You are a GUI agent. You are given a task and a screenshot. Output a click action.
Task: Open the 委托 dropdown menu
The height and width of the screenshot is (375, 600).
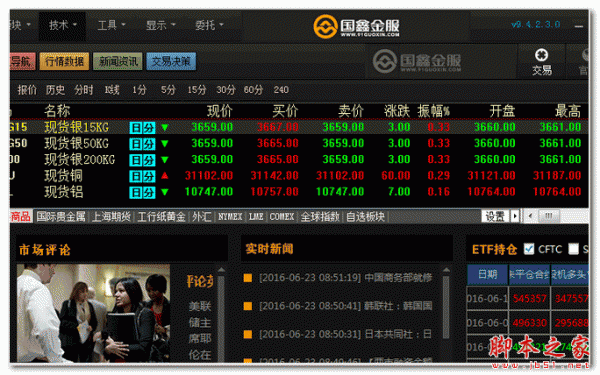click(x=209, y=25)
